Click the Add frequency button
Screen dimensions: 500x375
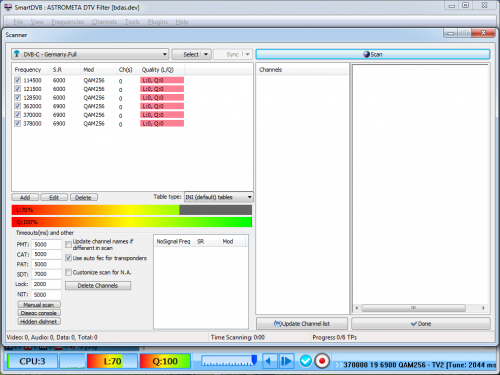(x=25, y=198)
